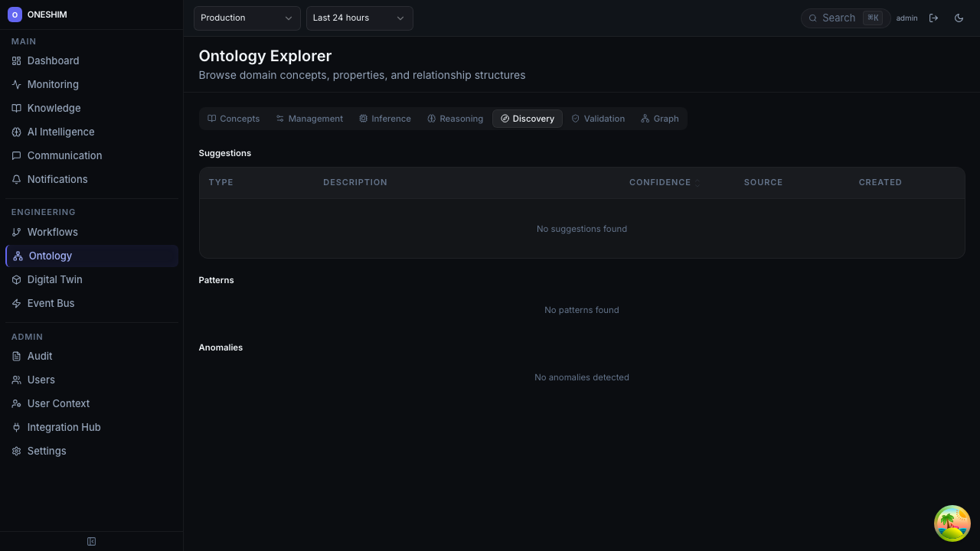Expand the Last 24 hours time selector
Screen dimensions: 980x551
point(359,18)
